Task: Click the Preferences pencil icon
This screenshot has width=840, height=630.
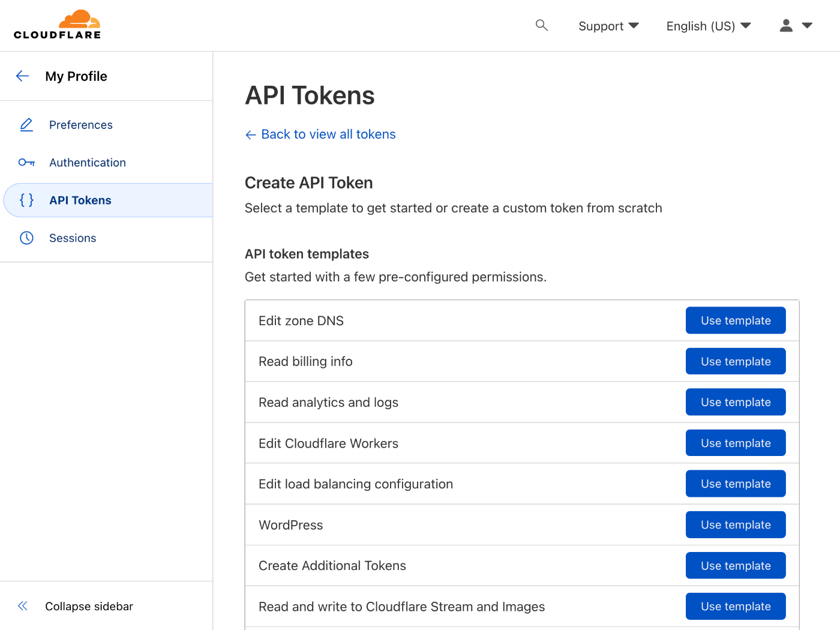Action: click(26, 125)
